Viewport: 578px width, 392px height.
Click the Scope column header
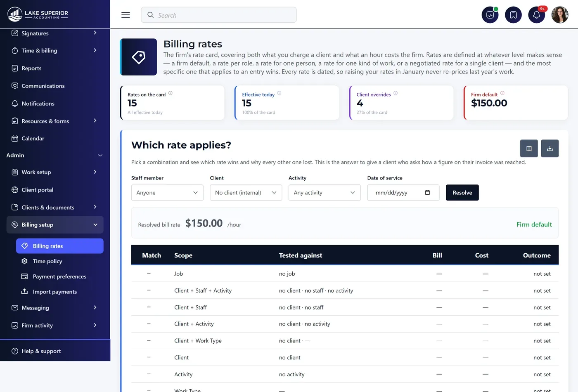[183, 255]
